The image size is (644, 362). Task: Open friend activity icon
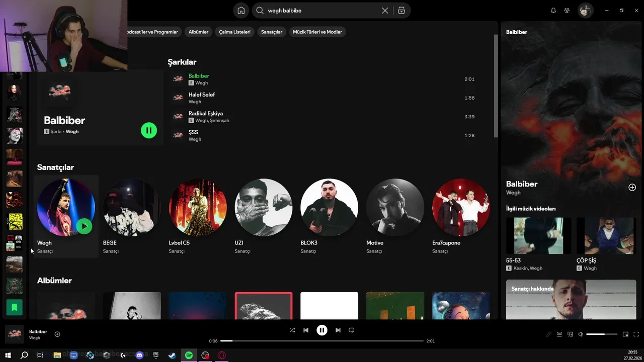[x=567, y=11]
